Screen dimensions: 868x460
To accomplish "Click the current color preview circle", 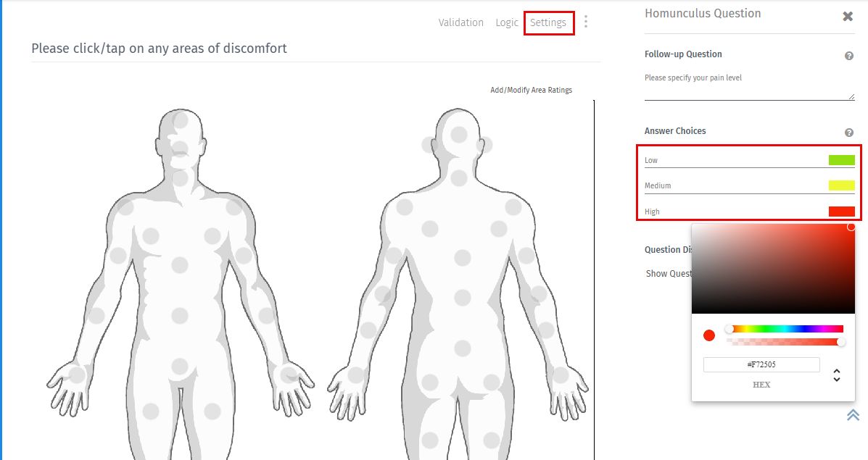I will pos(708,335).
